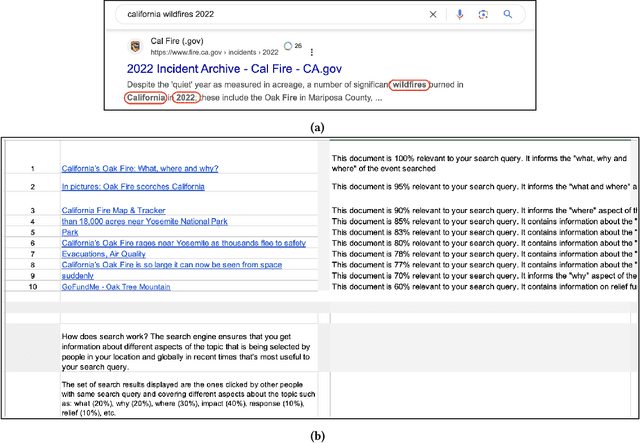Select the cell stating '100% relevant'
The width and height of the screenshot is (640, 443).
click(480, 163)
